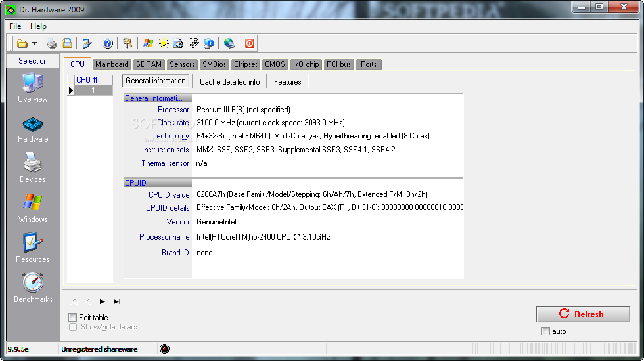Click the Windows flag toolbar icon
The width and height of the screenshot is (644, 361).
click(149, 43)
